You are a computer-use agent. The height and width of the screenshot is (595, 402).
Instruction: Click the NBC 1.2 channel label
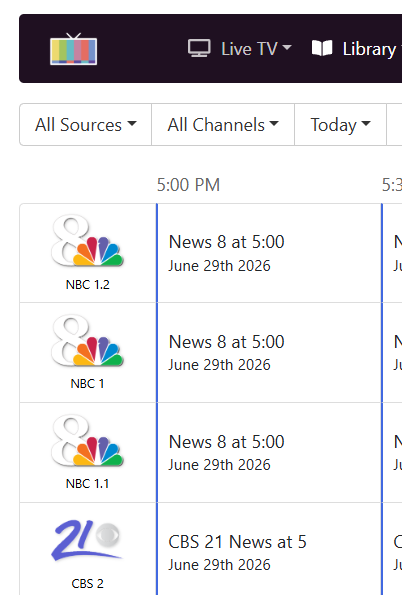click(x=87, y=285)
